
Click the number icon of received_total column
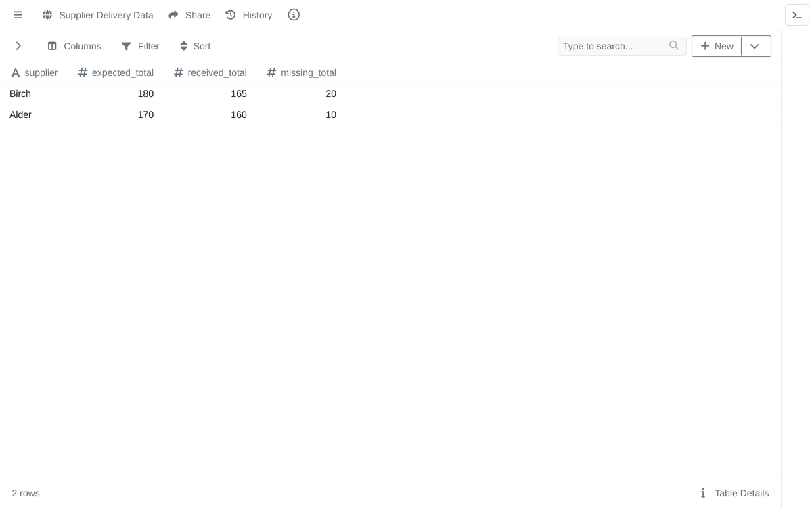tap(179, 72)
